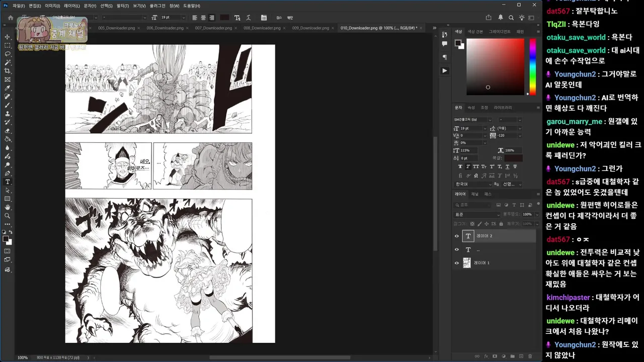644x362 pixels.
Task: Toggle Strikethrough in Character panel
Action: 515,166
